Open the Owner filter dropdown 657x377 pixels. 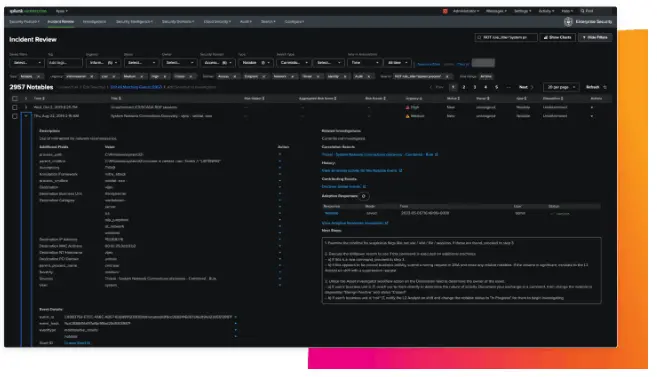pos(179,63)
